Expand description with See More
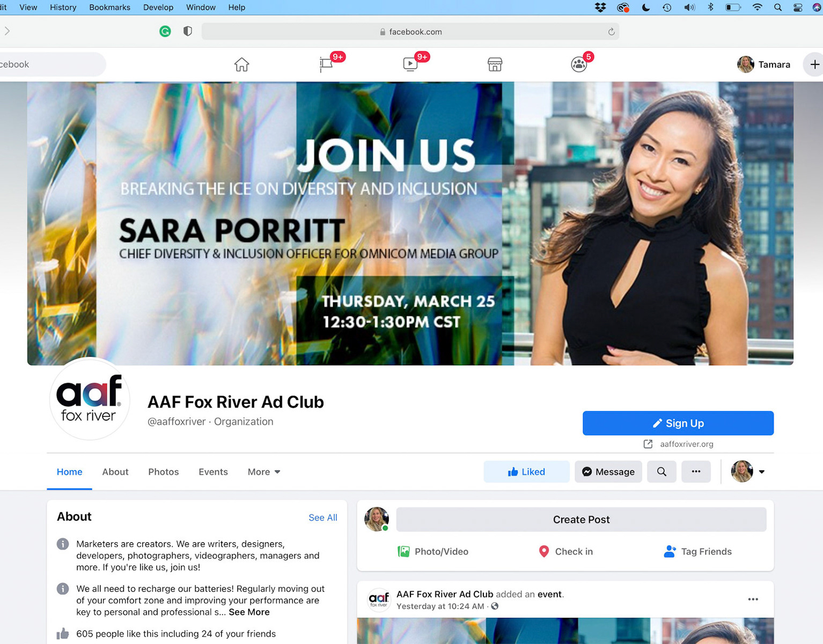Viewport: 823px width, 644px height. (x=249, y=612)
